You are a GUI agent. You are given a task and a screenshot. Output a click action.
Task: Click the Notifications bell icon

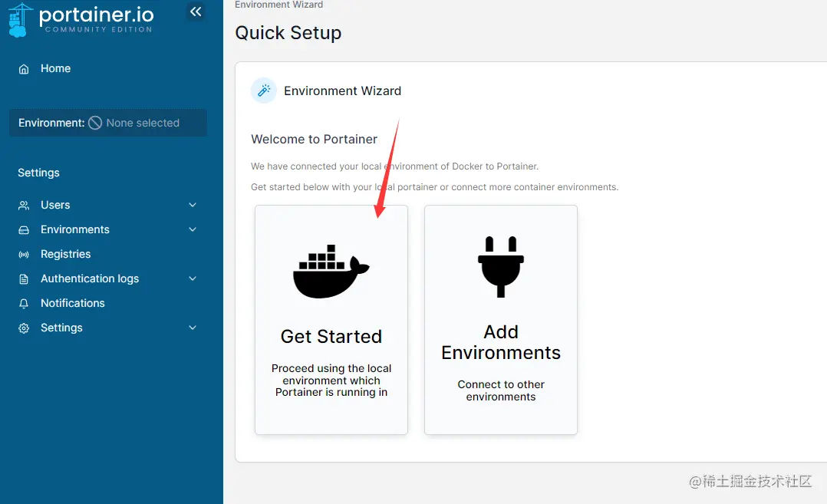pos(24,304)
